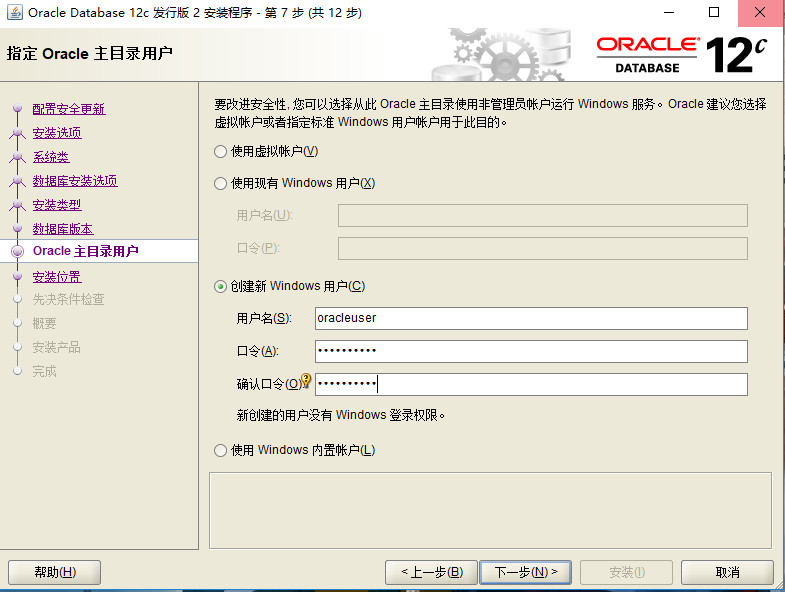Viewport: 785px width, 592px height.
Task: Go to step 配置安全更新
Action: point(69,109)
